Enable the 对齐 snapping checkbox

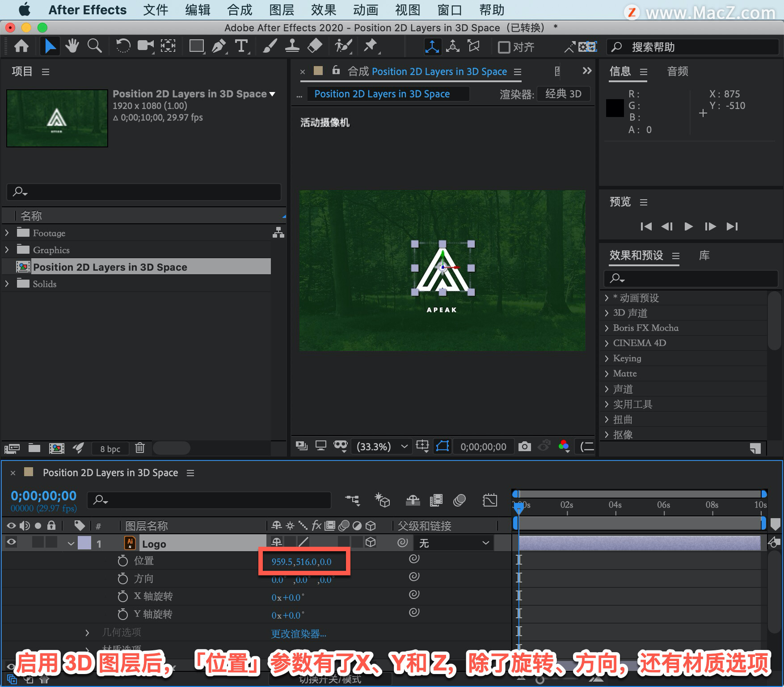[x=504, y=47]
